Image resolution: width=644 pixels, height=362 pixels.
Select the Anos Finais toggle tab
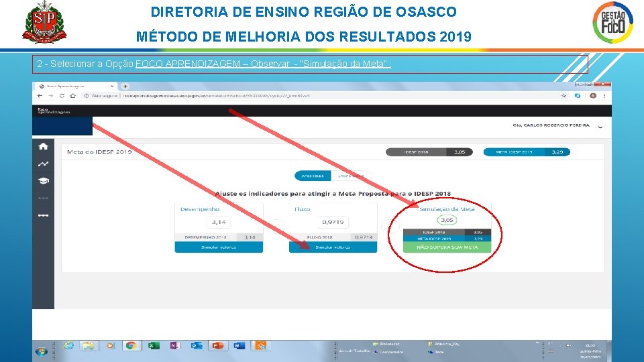(x=313, y=176)
